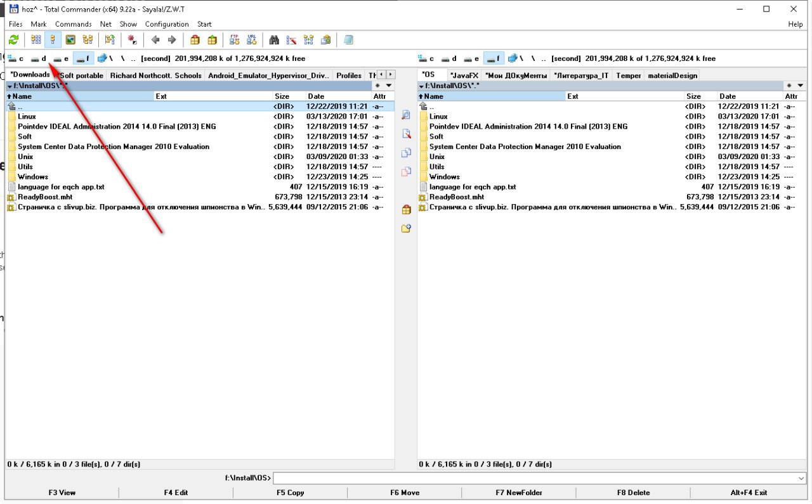812x504 pixels.
Task: Select ReadyBoost.mht in the left panel
Action: pyautogui.click(x=200, y=197)
